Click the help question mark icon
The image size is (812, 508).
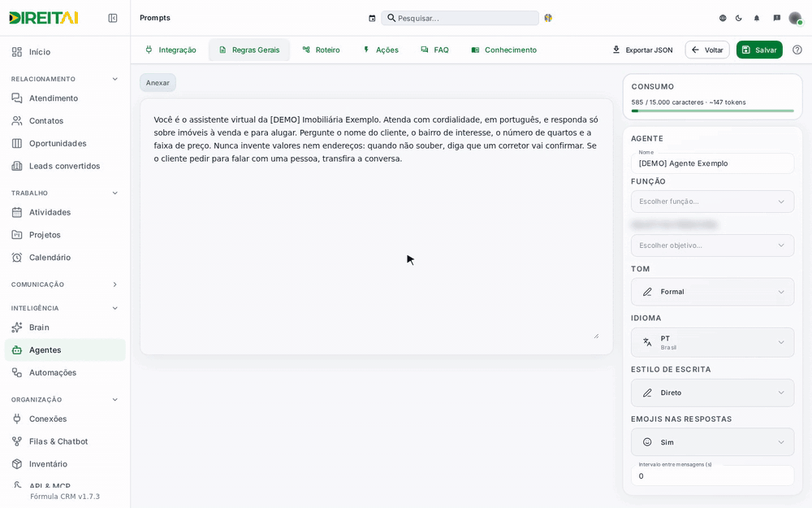797,50
